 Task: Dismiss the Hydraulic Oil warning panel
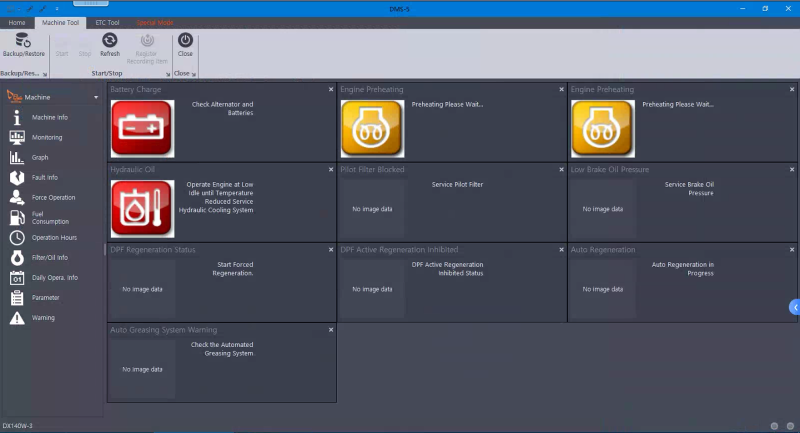pyautogui.click(x=330, y=169)
